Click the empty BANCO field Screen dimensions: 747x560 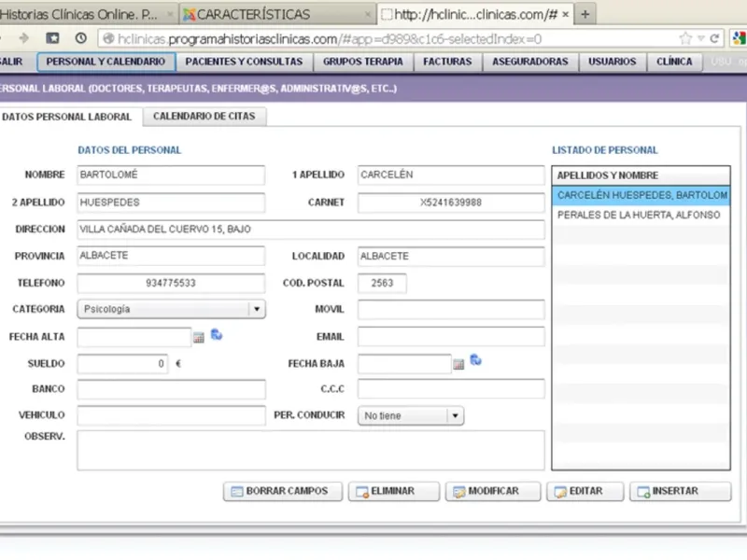click(x=171, y=389)
